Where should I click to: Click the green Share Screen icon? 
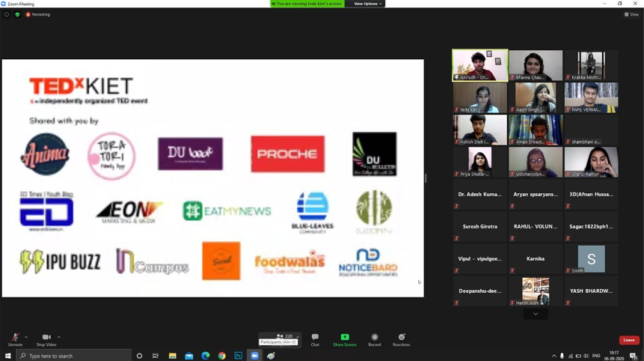[345, 338]
